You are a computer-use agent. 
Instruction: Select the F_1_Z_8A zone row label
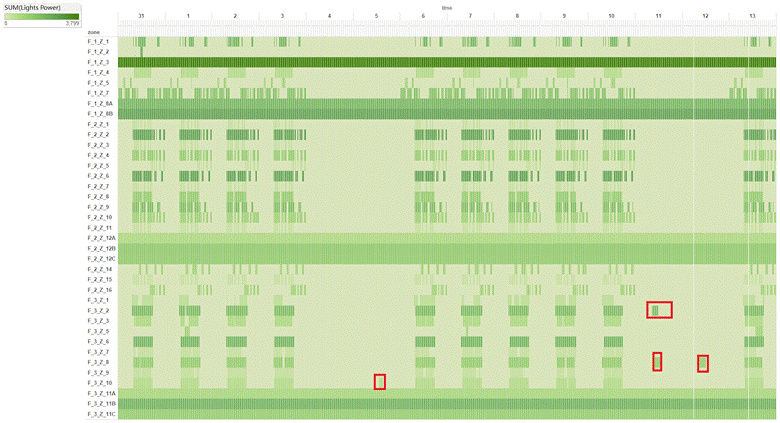[100, 104]
